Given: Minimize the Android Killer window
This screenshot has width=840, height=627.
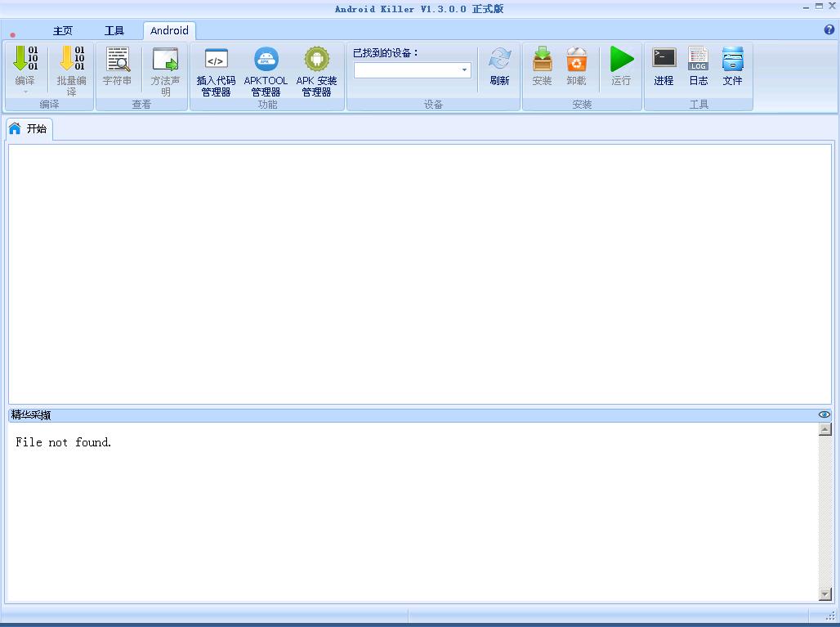Looking at the screenshot, I should [x=806, y=7].
